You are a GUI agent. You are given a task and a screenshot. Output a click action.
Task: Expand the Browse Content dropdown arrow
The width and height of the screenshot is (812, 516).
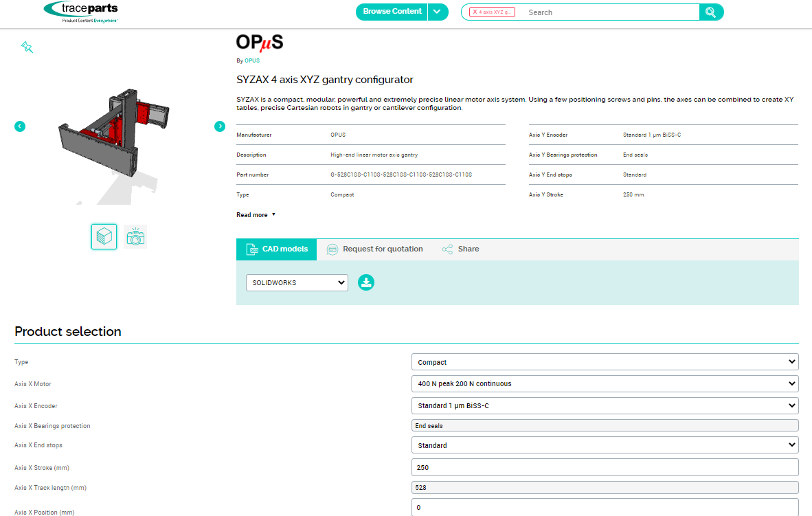coord(438,12)
